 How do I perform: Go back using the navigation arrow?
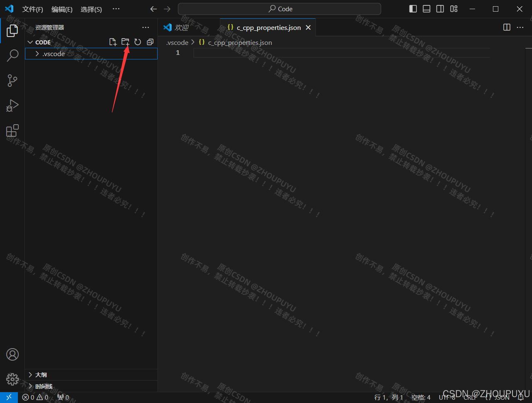pyautogui.click(x=153, y=9)
